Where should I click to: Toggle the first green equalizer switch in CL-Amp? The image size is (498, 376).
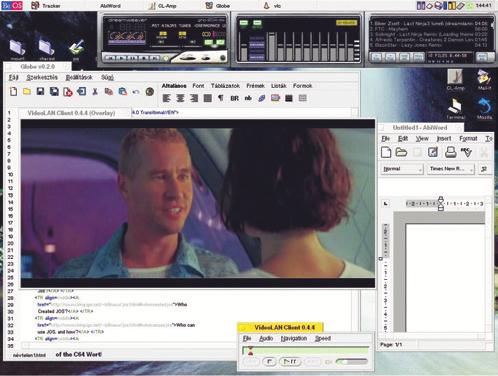[x=244, y=23]
